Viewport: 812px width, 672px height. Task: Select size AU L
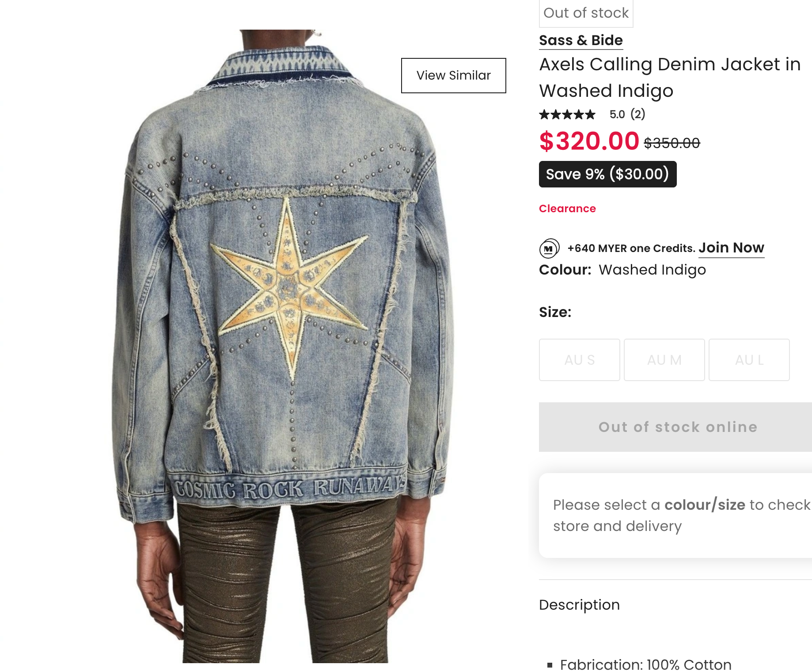pos(749,360)
